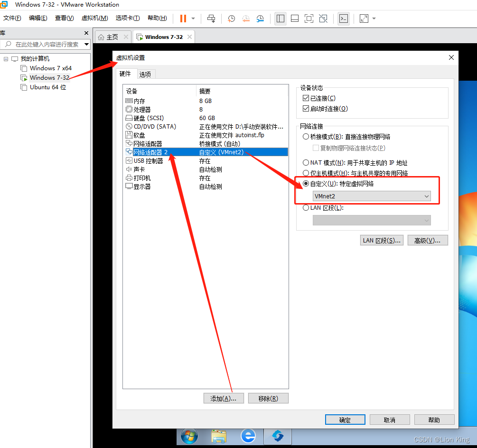Image resolution: width=477 pixels, height=448 pixels.
Task: Open the console view icon
Action: coord(344,19)
